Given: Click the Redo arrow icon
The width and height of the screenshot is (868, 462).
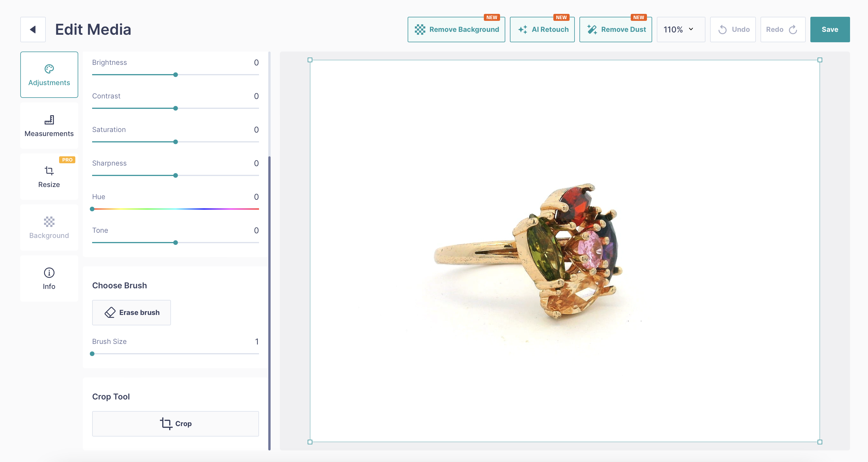Looking at the screenshot, I should coord(793,30).
